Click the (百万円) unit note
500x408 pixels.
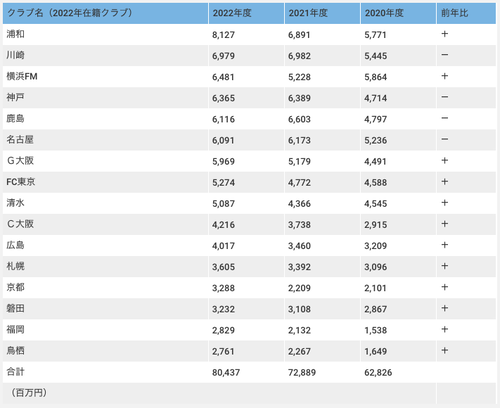29,393
